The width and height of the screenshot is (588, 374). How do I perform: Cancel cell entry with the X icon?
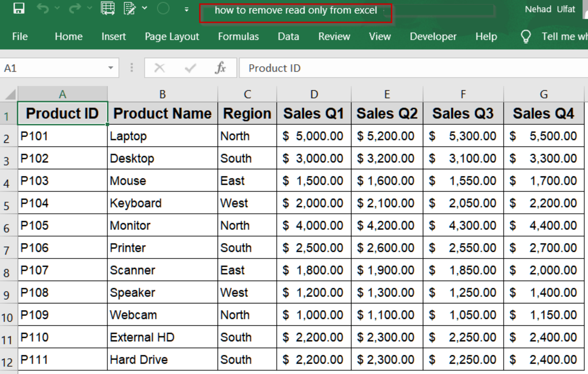(160, 68)
